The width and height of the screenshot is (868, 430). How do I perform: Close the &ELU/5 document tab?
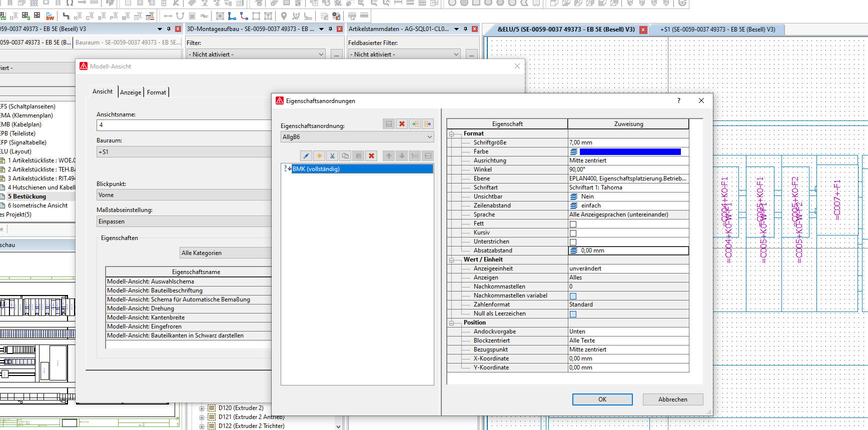tap(643, 30)
